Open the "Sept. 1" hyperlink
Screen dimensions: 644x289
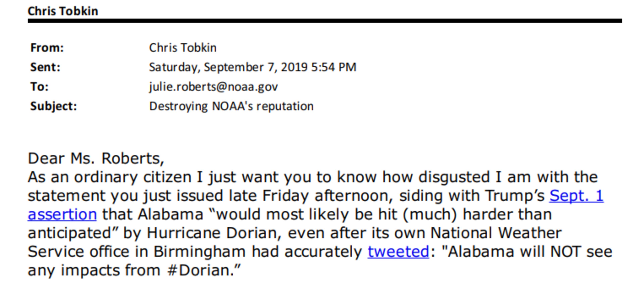576,196
